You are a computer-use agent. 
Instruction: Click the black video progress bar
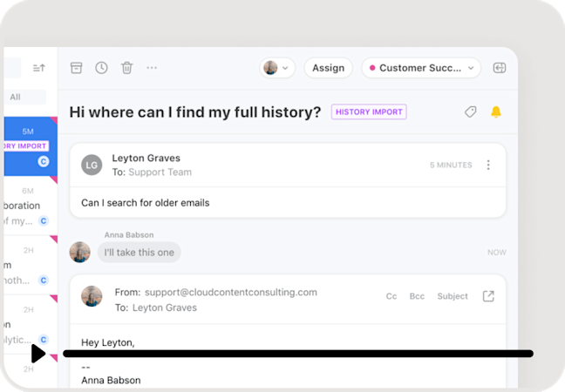pos(298,354)
